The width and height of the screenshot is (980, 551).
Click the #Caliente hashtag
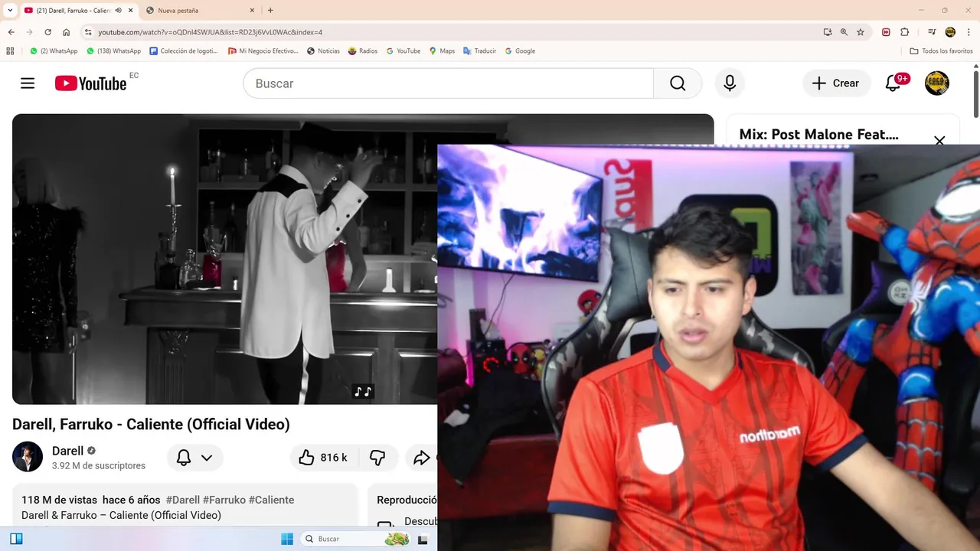point(271,500)
